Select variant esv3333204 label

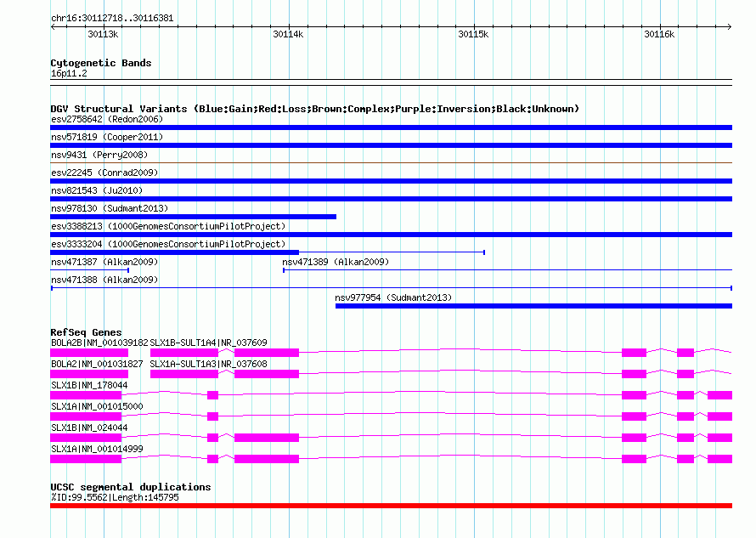[x=168, y=244]
